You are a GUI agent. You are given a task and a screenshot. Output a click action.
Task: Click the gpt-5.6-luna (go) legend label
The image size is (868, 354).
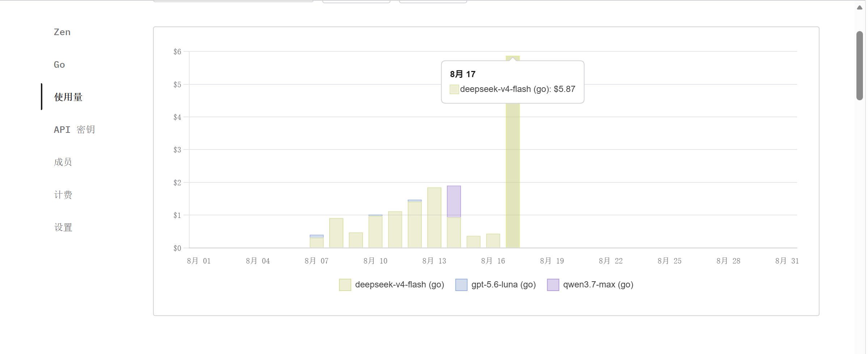[503, 285]
